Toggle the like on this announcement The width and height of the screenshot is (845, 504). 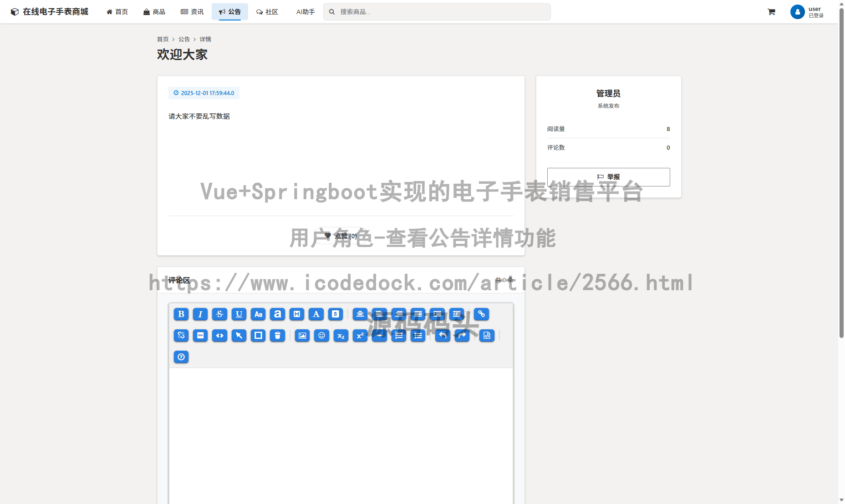click(340, 236)
